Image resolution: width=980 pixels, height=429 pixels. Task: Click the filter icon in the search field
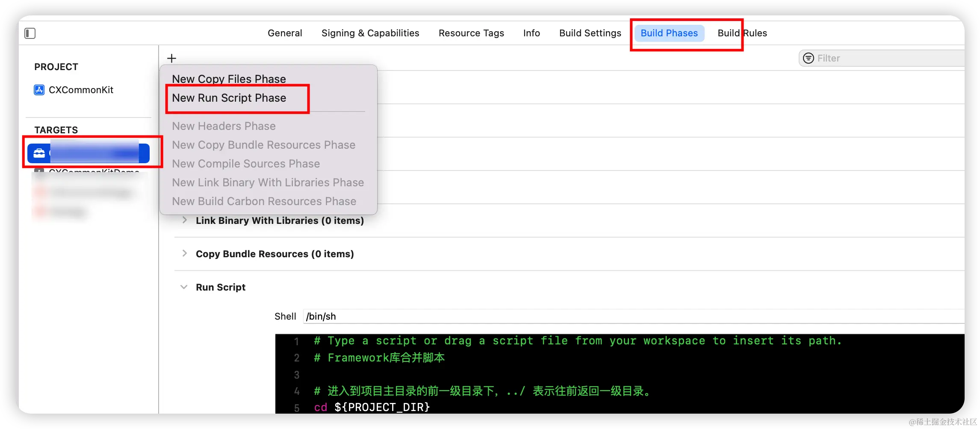tap(808, 58)
